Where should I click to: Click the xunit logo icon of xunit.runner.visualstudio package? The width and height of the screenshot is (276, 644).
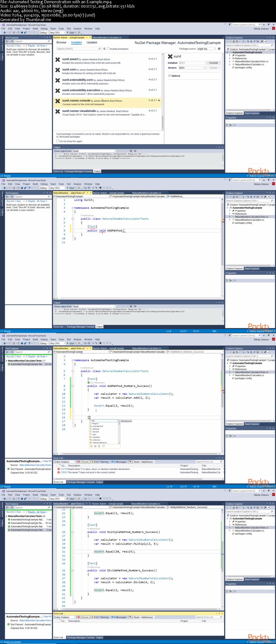(58, 111)
